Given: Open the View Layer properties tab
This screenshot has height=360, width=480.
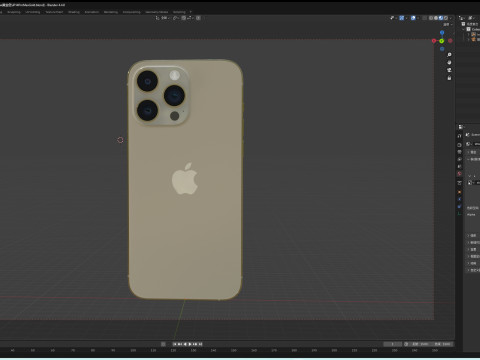Looking at the screenshot, I should (x=459, y=159).
